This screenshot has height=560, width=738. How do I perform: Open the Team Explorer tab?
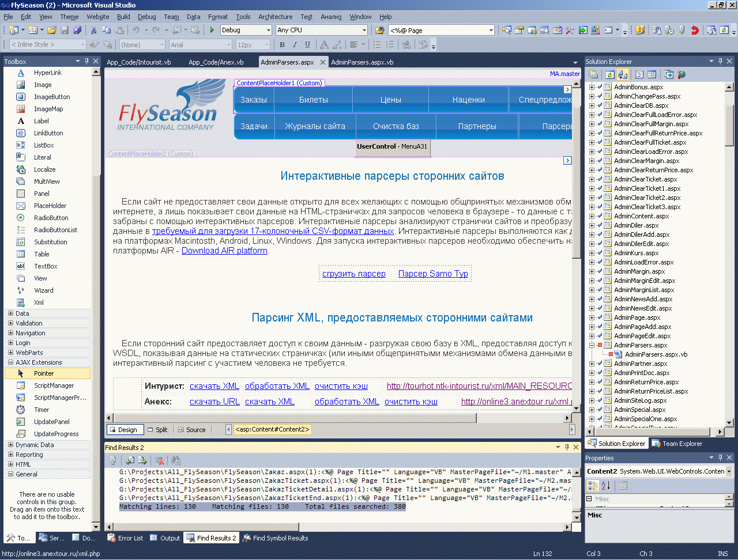[677, 444]
